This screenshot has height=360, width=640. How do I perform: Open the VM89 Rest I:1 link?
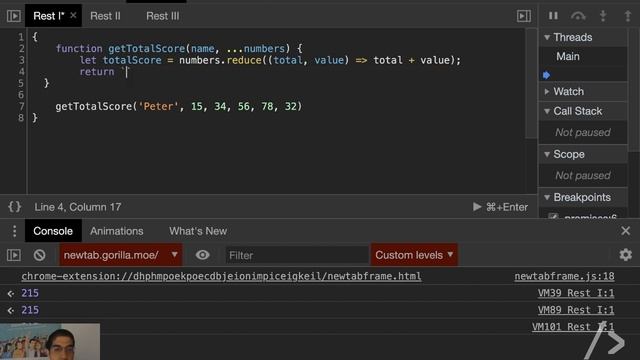[576, 310]
